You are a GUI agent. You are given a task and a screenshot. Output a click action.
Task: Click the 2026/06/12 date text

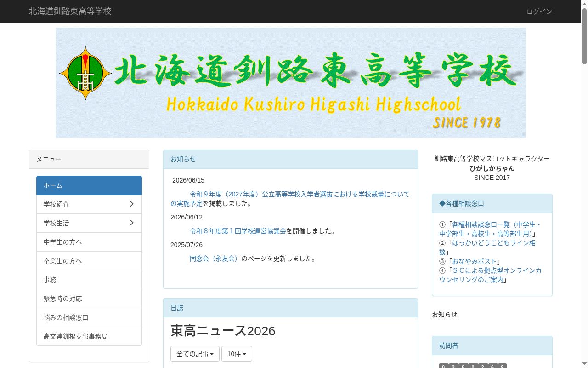[187, 217]
